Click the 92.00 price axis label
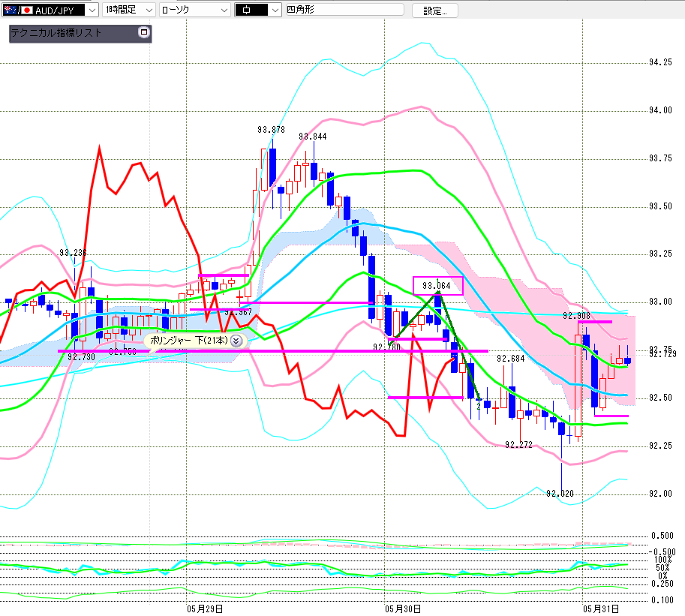This screenshot has width=685, height=616. [660, 494]
